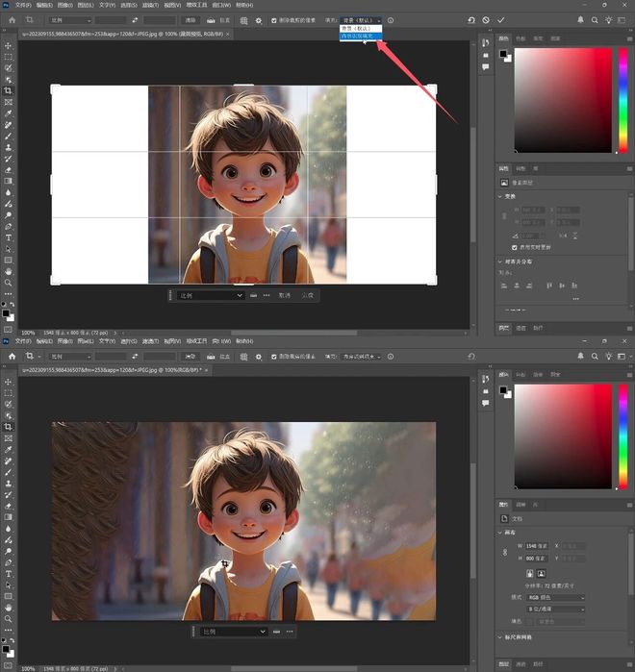
Task: Open the fill dropdown in top window options bar
Action: [361, 20]
